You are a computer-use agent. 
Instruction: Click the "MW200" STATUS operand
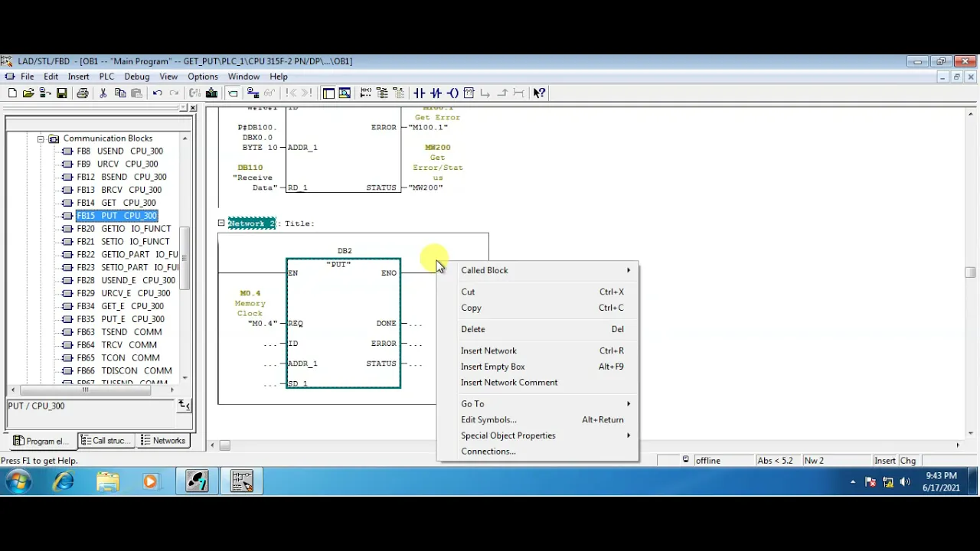click(426, 187)
